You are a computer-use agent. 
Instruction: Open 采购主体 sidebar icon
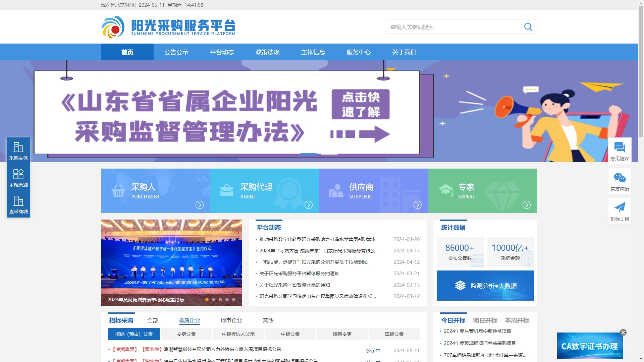[18, 151]
